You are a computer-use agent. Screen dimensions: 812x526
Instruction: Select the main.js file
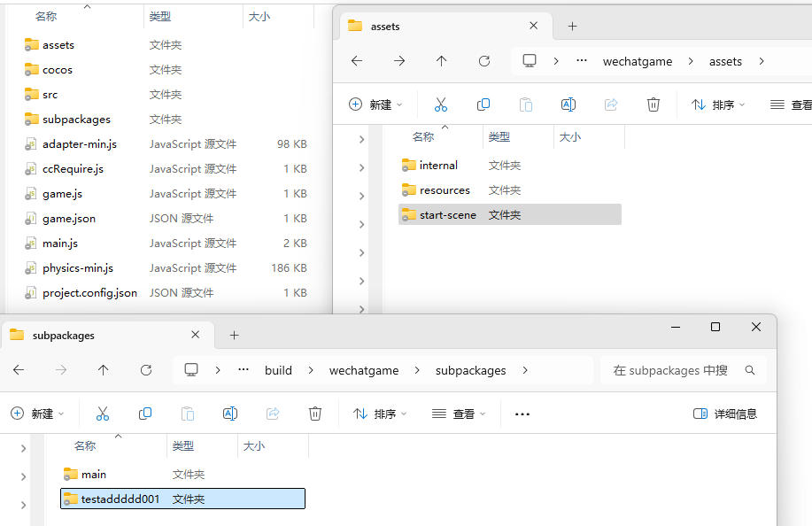tap(166, 244)
